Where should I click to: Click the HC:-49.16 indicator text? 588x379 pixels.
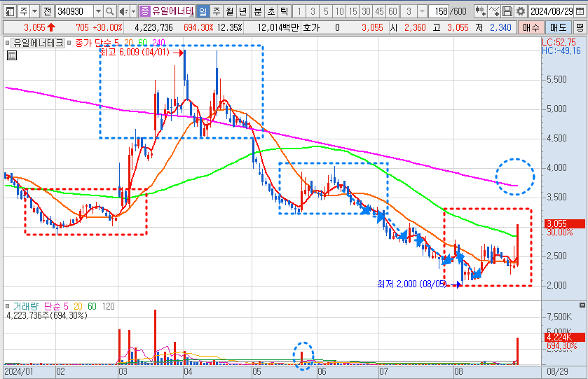pos(561,51)
